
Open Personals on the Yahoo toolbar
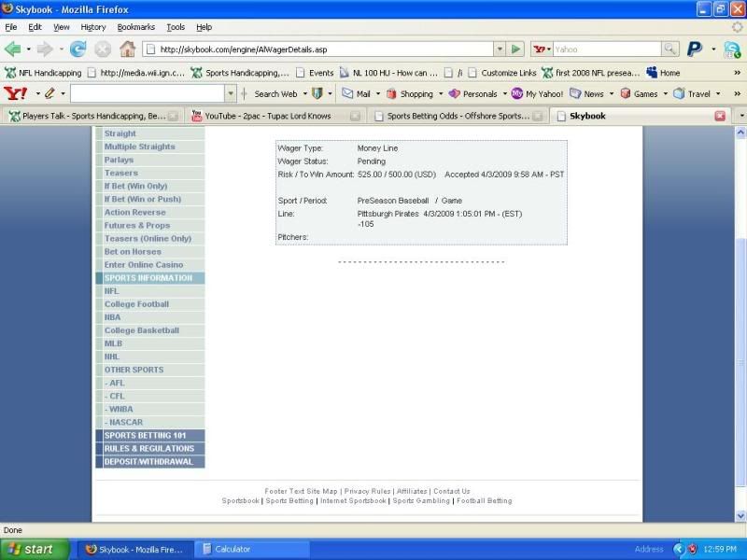click(x=473, y=94)
